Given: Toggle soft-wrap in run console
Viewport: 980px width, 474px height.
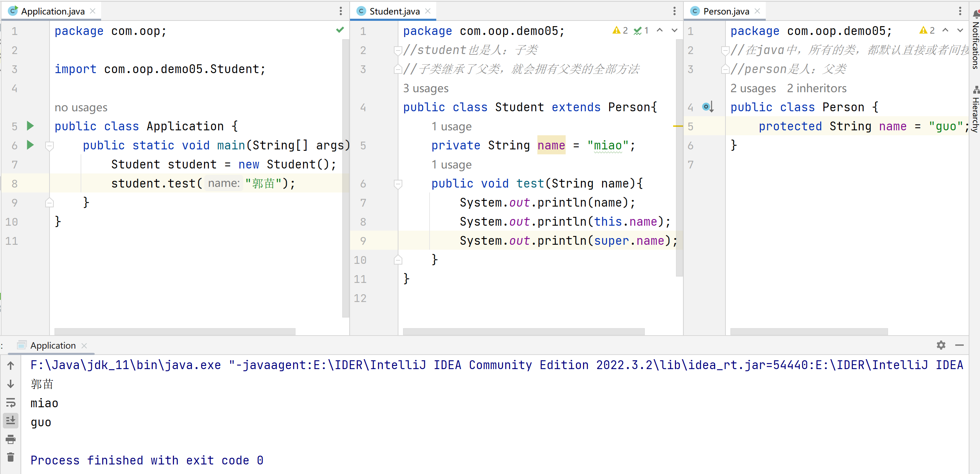Looking at the screenshot, I should [11, 403].
